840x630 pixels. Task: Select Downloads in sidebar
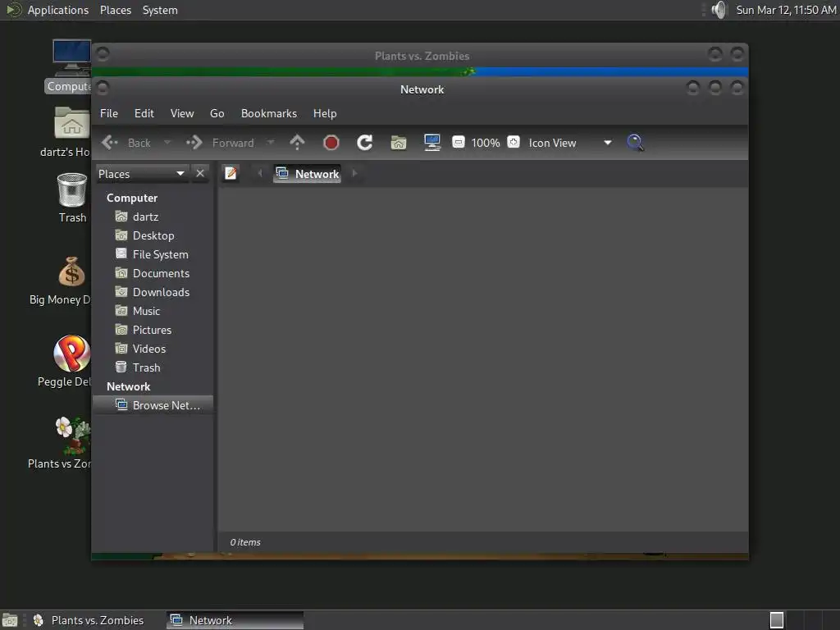click(153, 292)
